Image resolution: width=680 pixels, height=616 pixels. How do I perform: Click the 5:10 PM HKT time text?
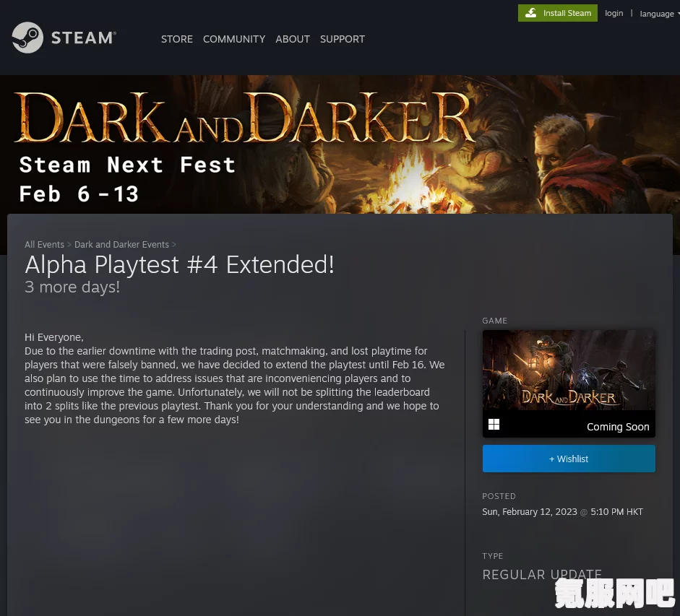(616, 511)
